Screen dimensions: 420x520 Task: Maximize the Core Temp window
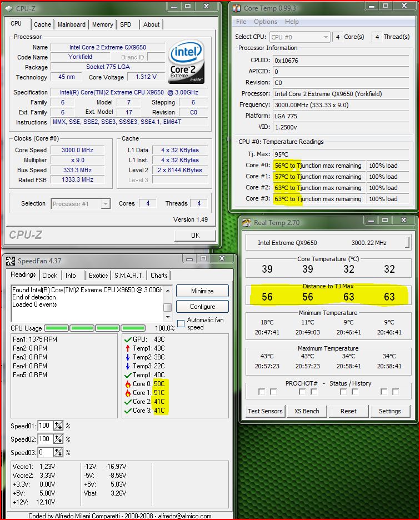(x=386, y=6)
